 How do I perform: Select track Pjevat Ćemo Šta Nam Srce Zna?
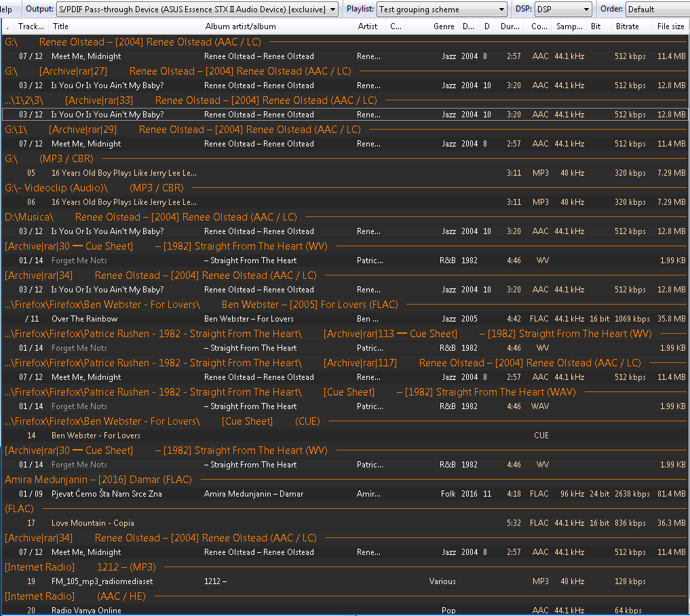click(x=345, y=494)
